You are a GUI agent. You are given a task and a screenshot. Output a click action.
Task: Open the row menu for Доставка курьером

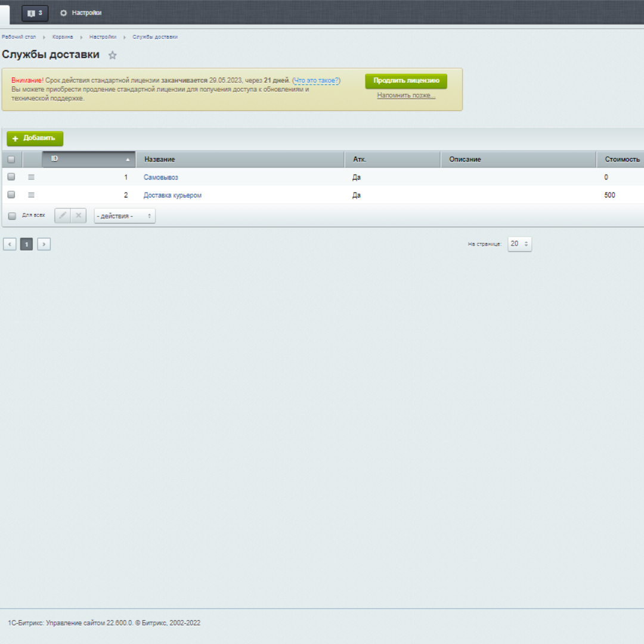[31, 195]
